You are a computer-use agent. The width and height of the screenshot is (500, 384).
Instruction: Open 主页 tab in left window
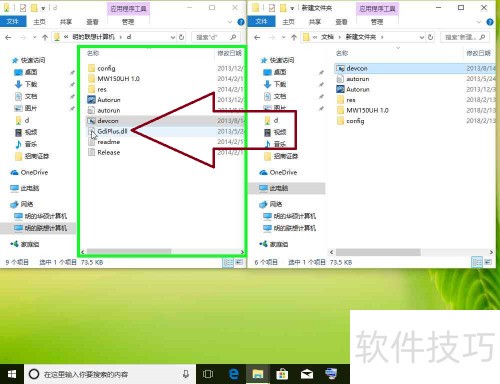click(39, 22)
